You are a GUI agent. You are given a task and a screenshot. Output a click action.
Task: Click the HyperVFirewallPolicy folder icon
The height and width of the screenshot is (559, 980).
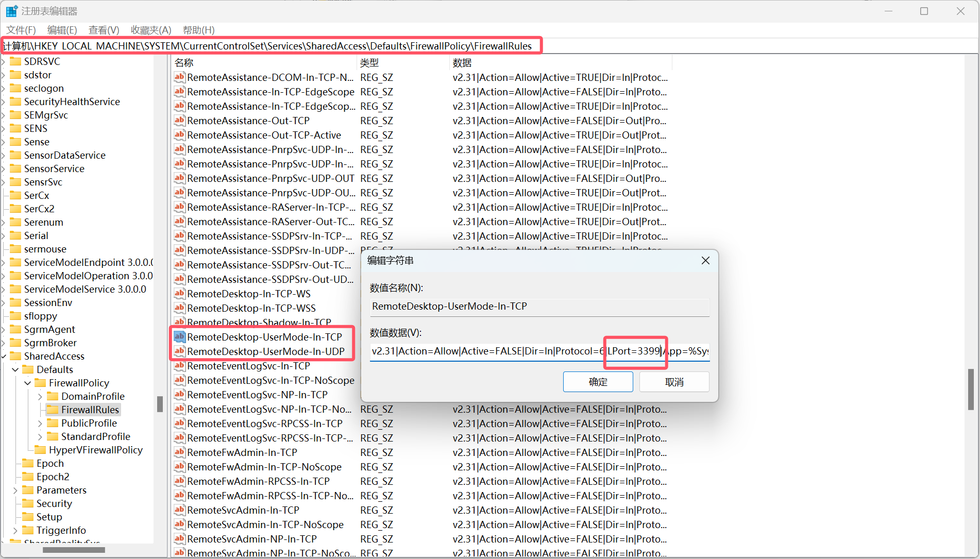pyautogui.click(x=40, y=450)
